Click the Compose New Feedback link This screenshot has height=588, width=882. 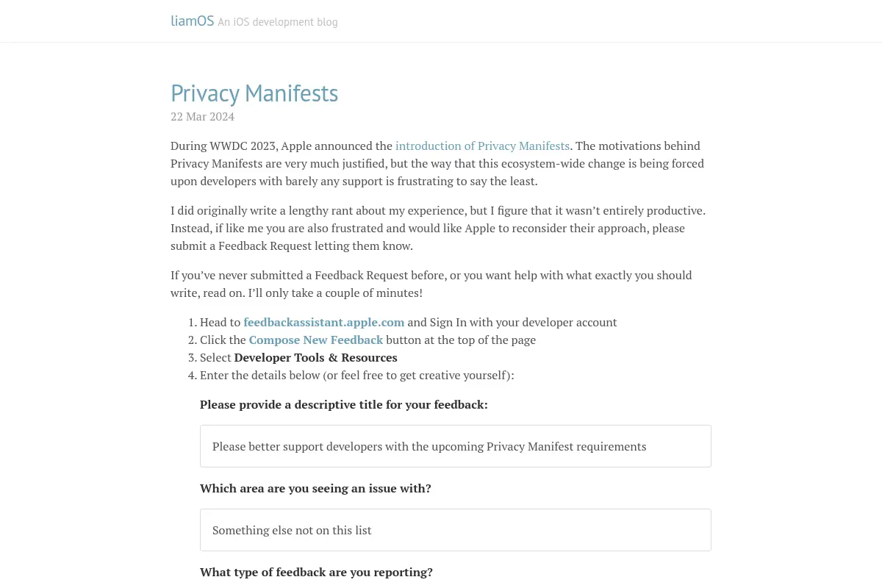click(x=316, y=340)
